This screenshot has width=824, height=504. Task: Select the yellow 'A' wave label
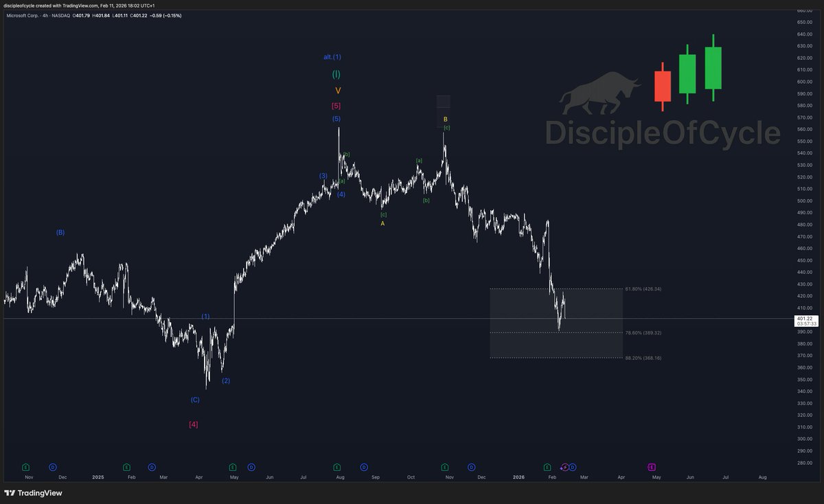[383, 223]
